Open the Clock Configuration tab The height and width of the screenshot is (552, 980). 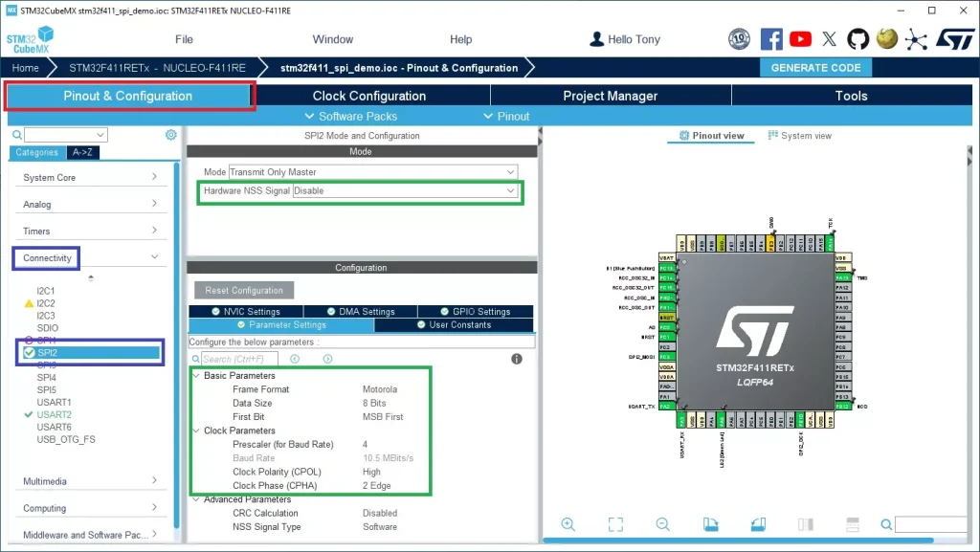[368, 96]
